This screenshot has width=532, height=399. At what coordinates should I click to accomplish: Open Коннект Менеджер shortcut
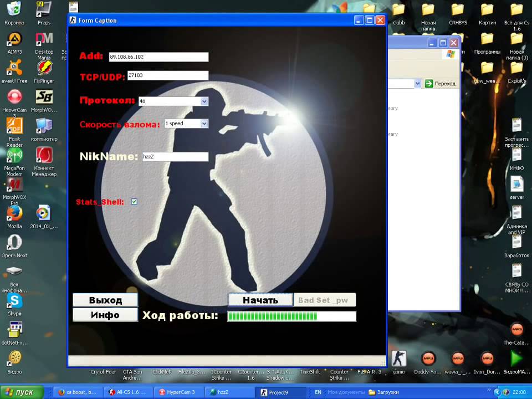pyautogui.click(x=44, y=155)
